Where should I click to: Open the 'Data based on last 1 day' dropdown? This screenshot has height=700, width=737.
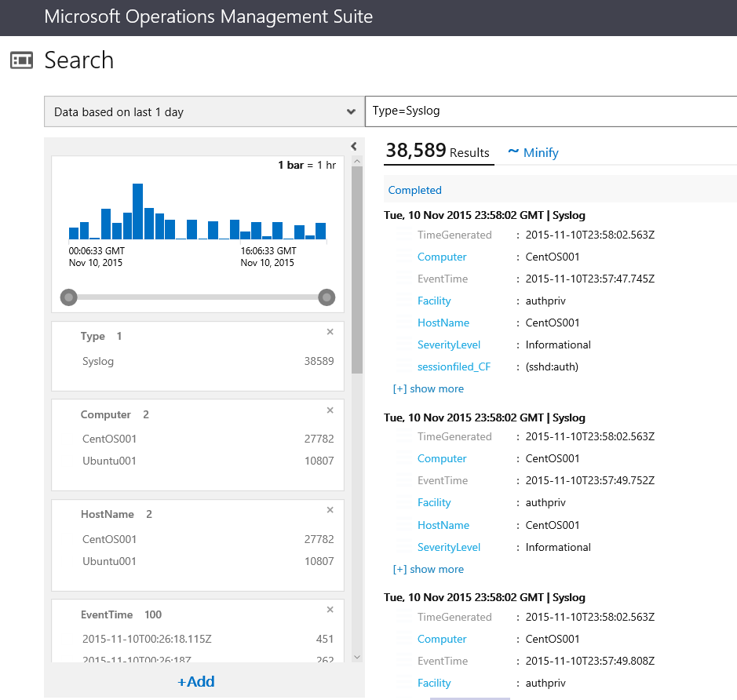(205, 111)
